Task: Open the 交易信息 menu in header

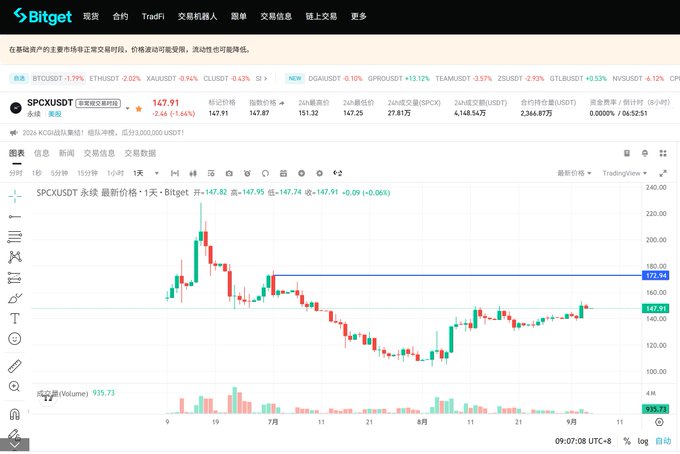Action: coord(276,16)
